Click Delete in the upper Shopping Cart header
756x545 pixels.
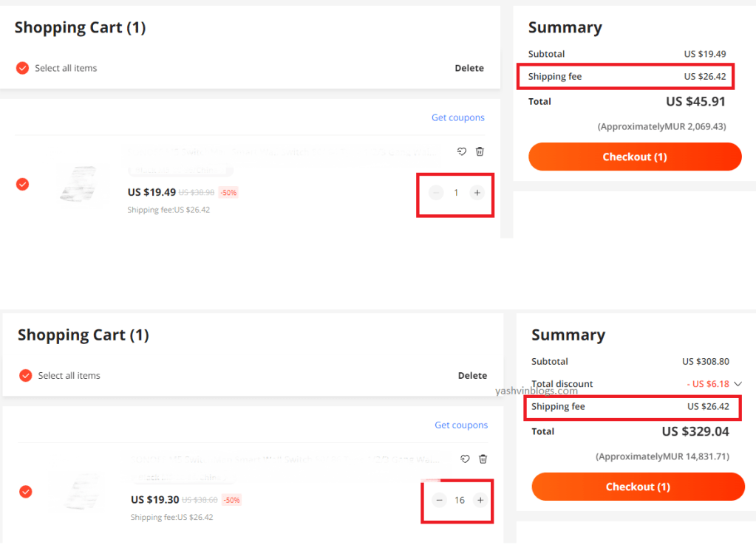[469, 68]
